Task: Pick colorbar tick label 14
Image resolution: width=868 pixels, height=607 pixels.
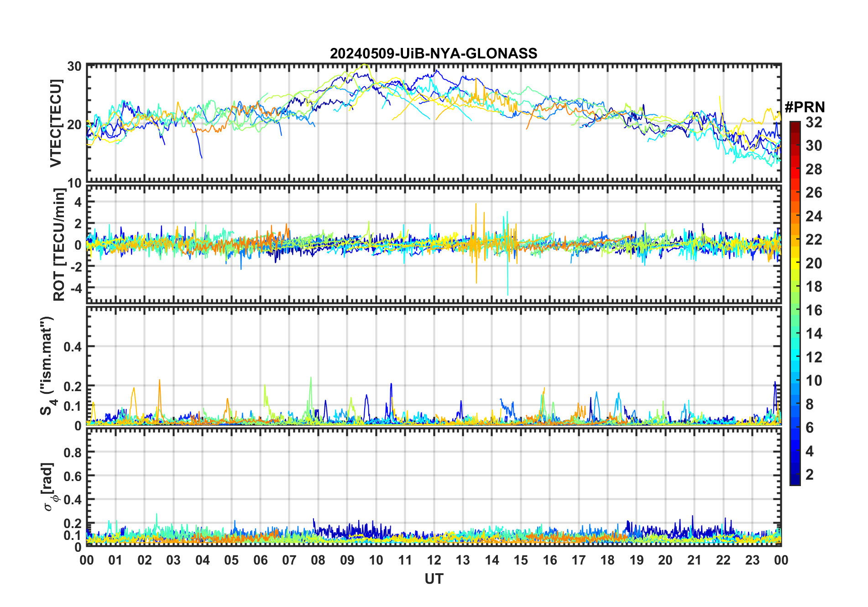Action: coord(814,334)
